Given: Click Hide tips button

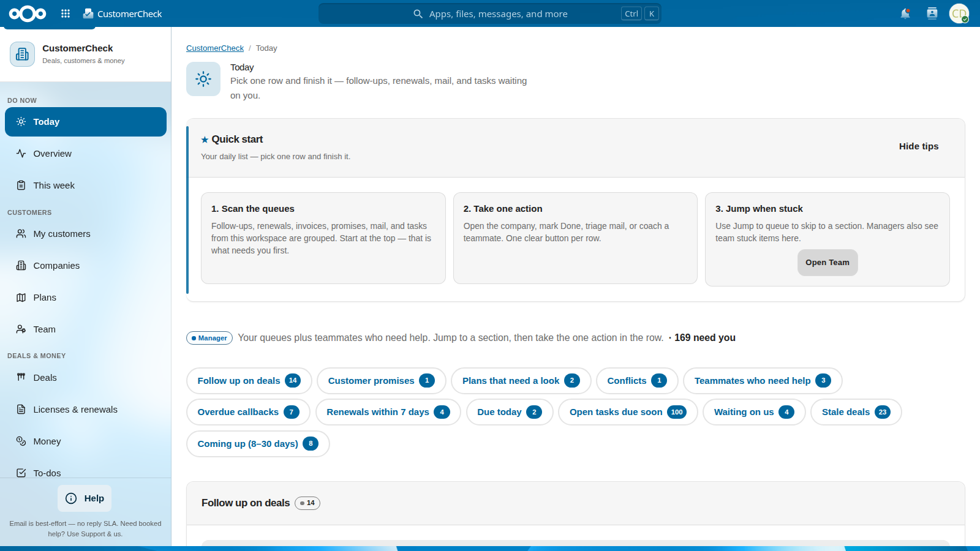Looking at the screenshot, I should point(919,146).
